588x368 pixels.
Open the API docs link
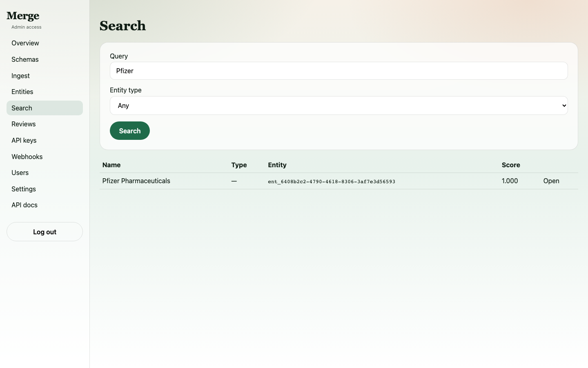[x=45, y=205]
